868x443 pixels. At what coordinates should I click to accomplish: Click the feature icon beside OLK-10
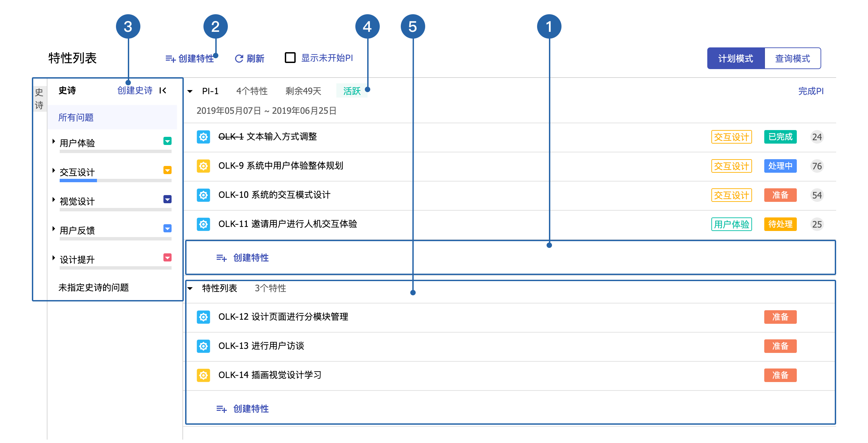(203, 195)
